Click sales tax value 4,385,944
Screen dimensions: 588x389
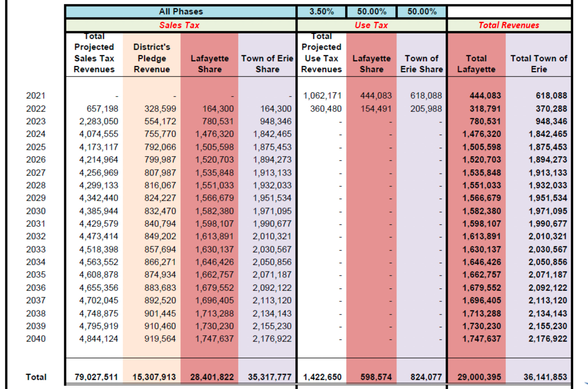coord(99,211)
